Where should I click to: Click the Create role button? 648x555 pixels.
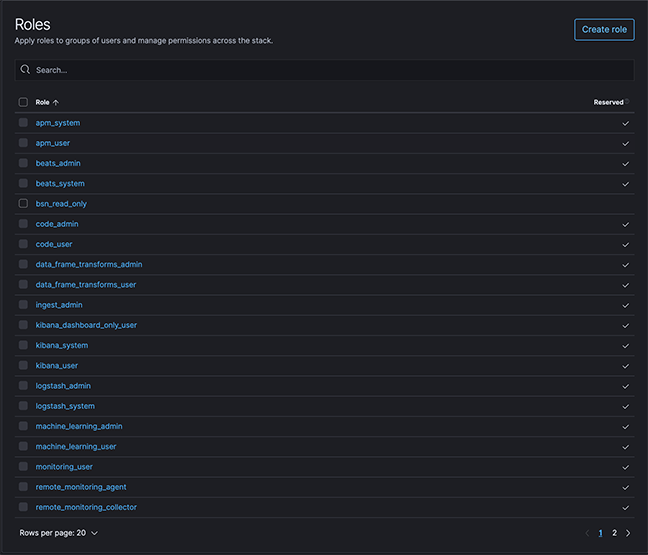[x=604, y=29]
